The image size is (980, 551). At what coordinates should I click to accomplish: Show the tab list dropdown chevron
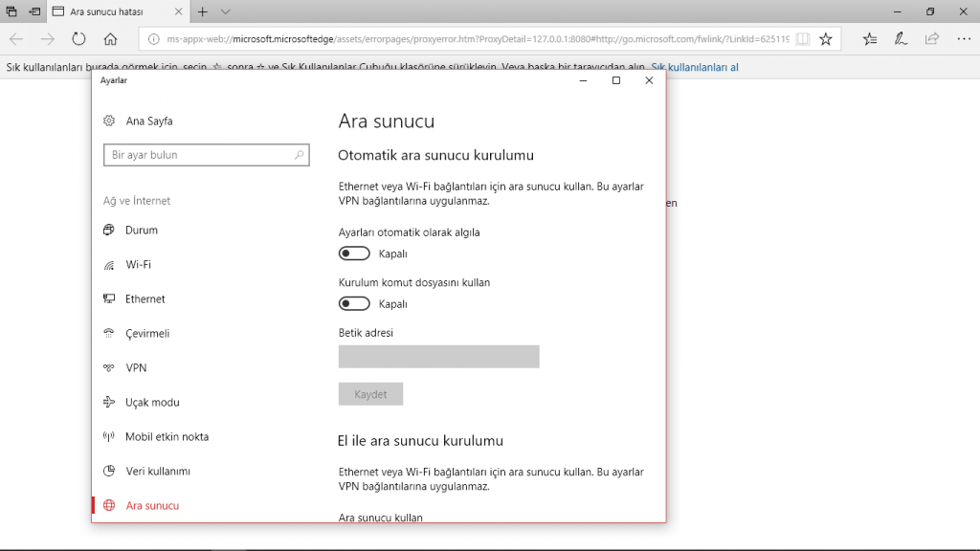click(226, 11)
